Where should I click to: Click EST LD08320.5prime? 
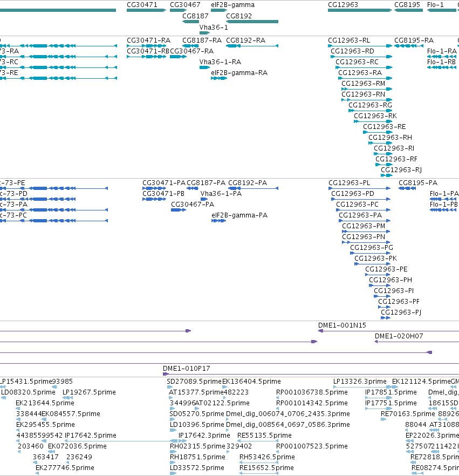click(28, 392)
